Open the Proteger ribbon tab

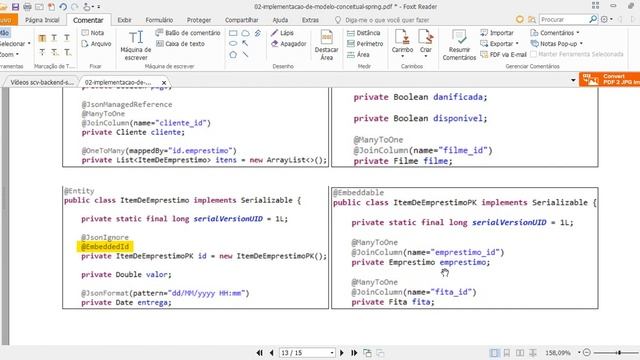tap(199, 20)
